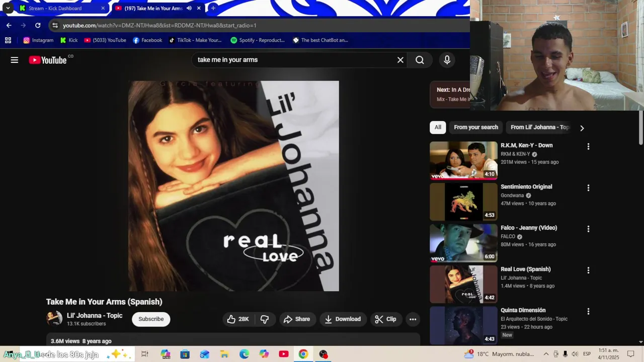
Task: Subscribe to Lil' Johanna - Topic
Action: 151,319
